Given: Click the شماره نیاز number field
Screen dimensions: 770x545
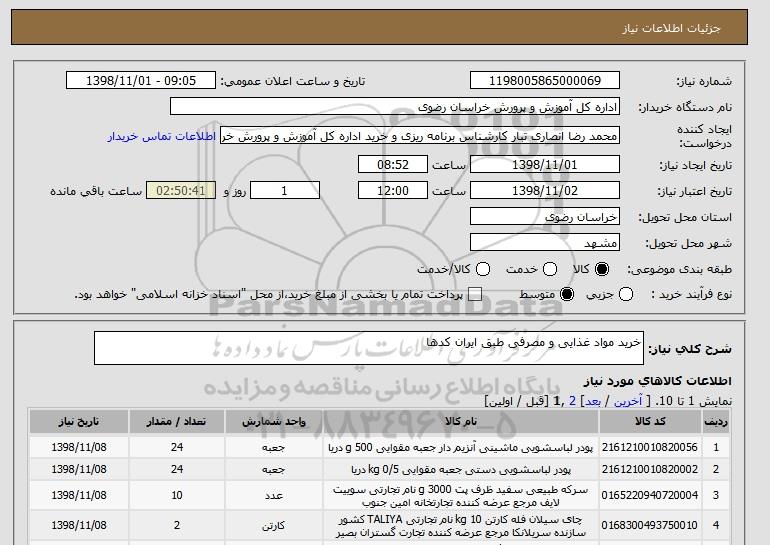Looking at the screenshot, I should [545, 81].
